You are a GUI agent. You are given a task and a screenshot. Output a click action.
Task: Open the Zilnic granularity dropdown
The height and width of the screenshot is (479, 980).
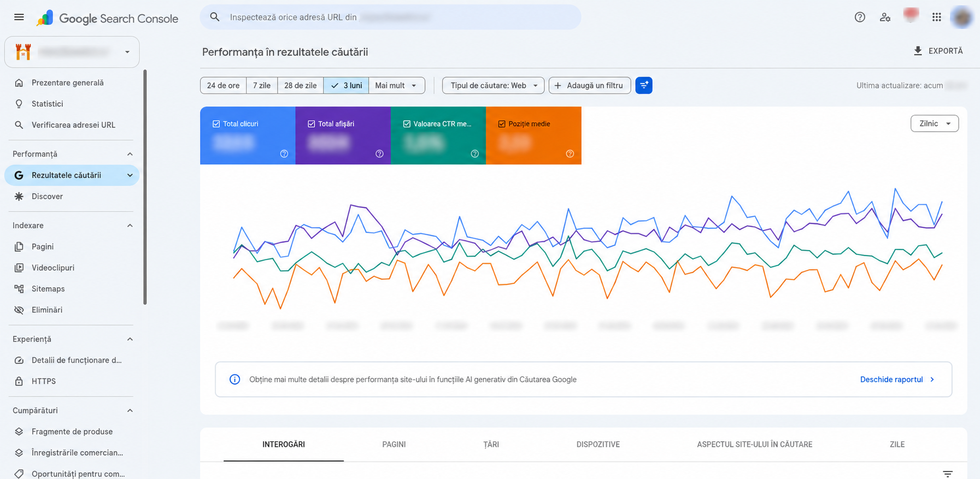pyautogui.click(x=934, y=123)
